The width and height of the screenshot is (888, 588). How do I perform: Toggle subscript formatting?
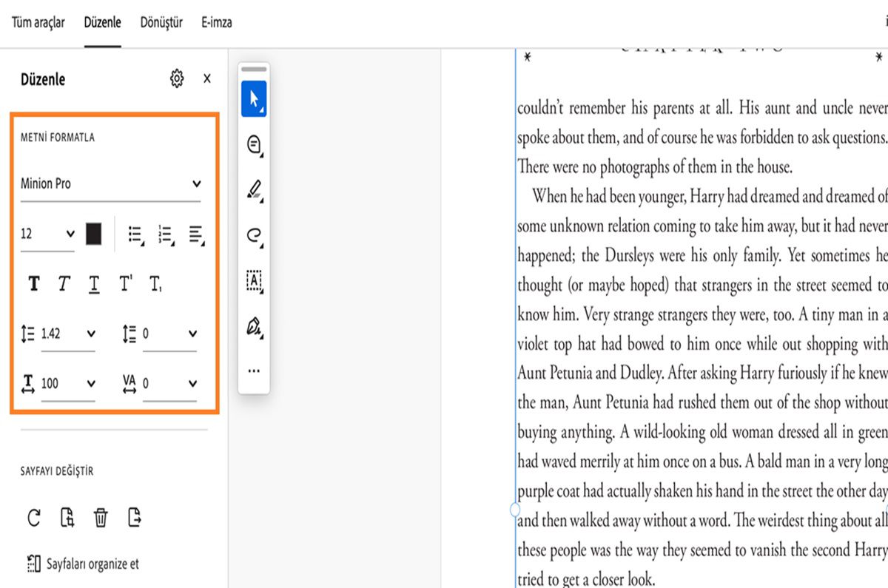click(x=155, y=284)
